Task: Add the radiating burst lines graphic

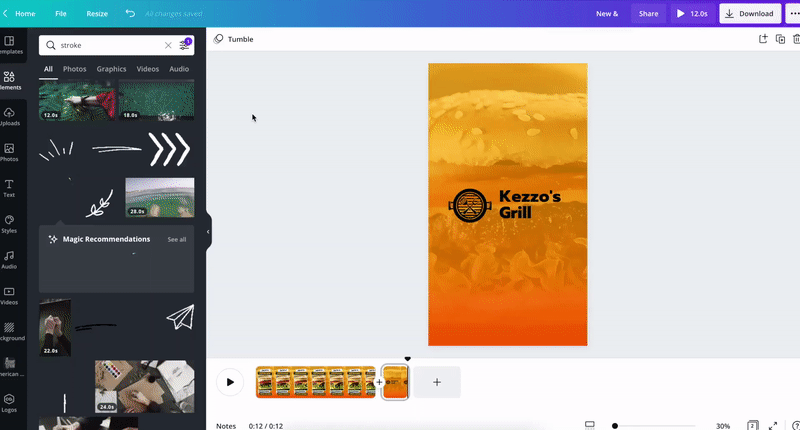Action: (57, 150)
